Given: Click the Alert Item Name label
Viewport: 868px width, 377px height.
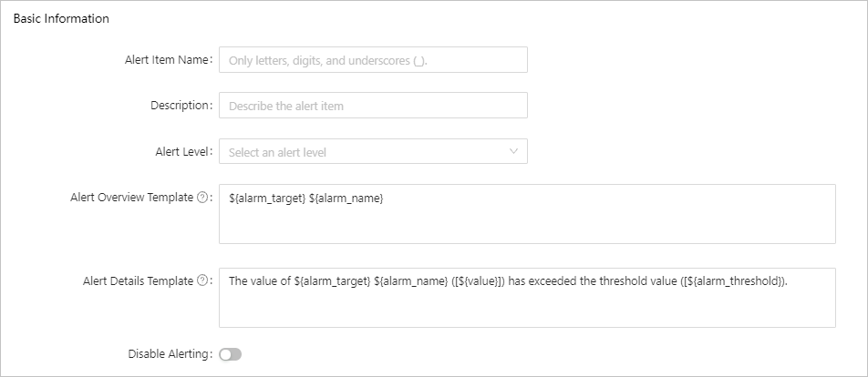Looking at the screenshot, I should [x=167, y=60].
